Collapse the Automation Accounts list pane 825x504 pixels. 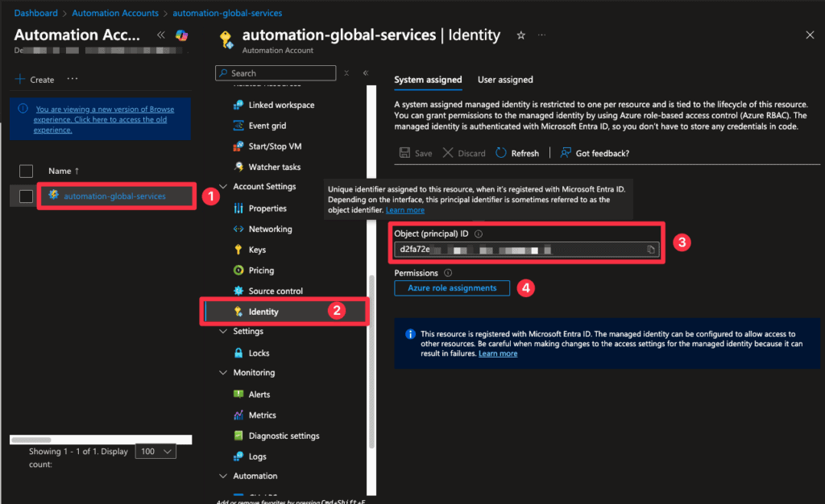pos(161,35)
